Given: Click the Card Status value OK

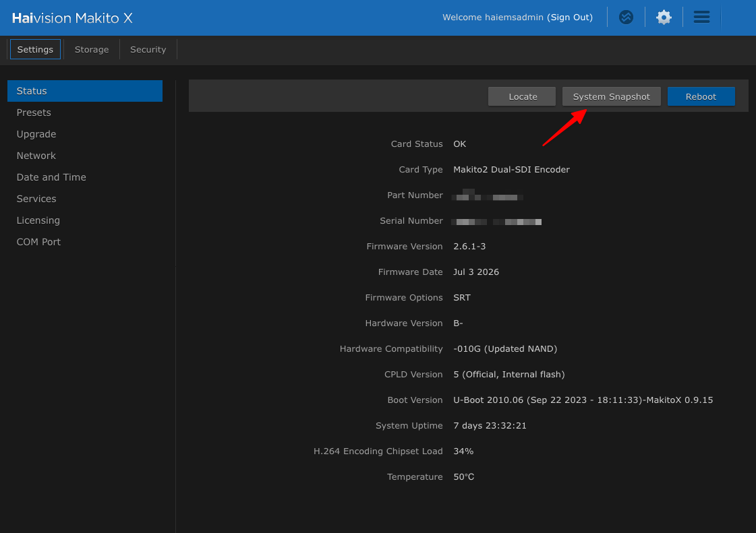Looking at the screenshot, I should pos(459,144).
